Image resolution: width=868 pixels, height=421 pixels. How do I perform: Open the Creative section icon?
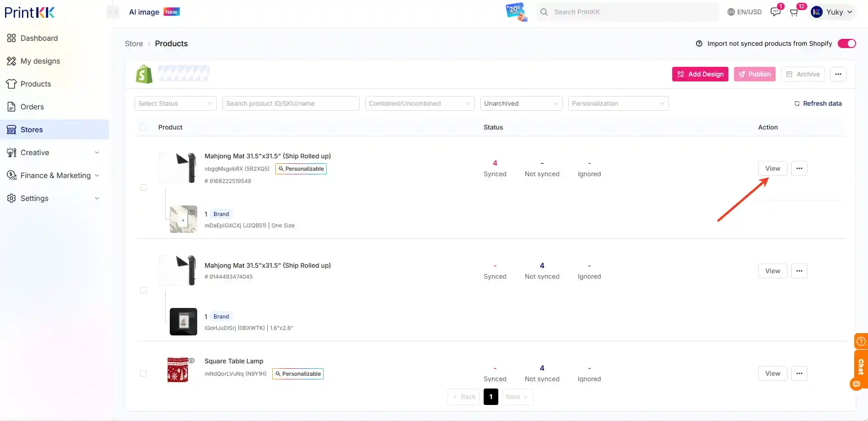11,152
